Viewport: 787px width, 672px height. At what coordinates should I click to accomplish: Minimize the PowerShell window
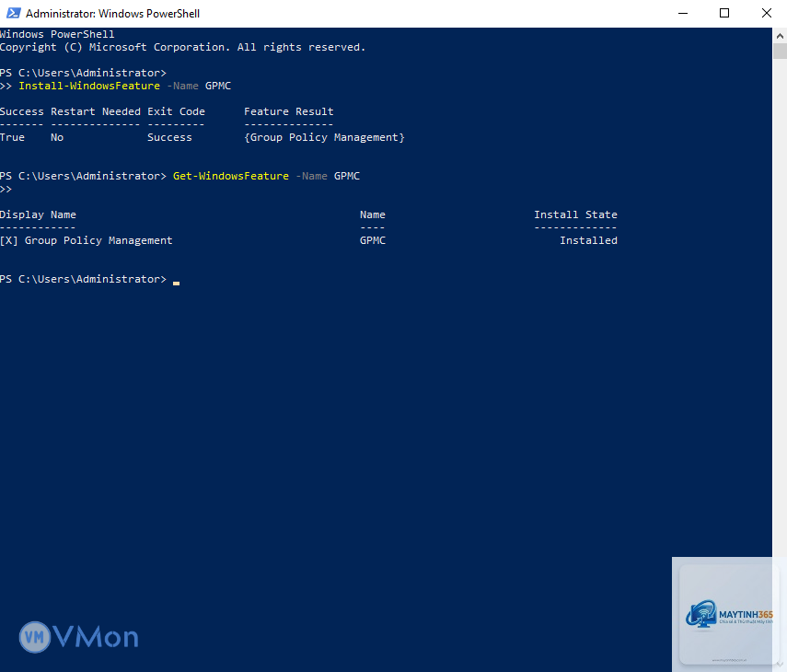(x=683, y=13)
